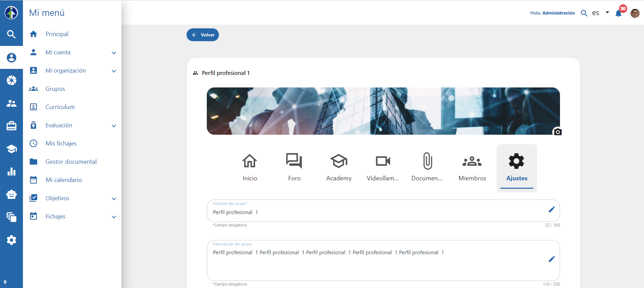Select the Ajustes tab
Image resolution: width=644 pixels, height=288 pixels.
click(516, 168)
